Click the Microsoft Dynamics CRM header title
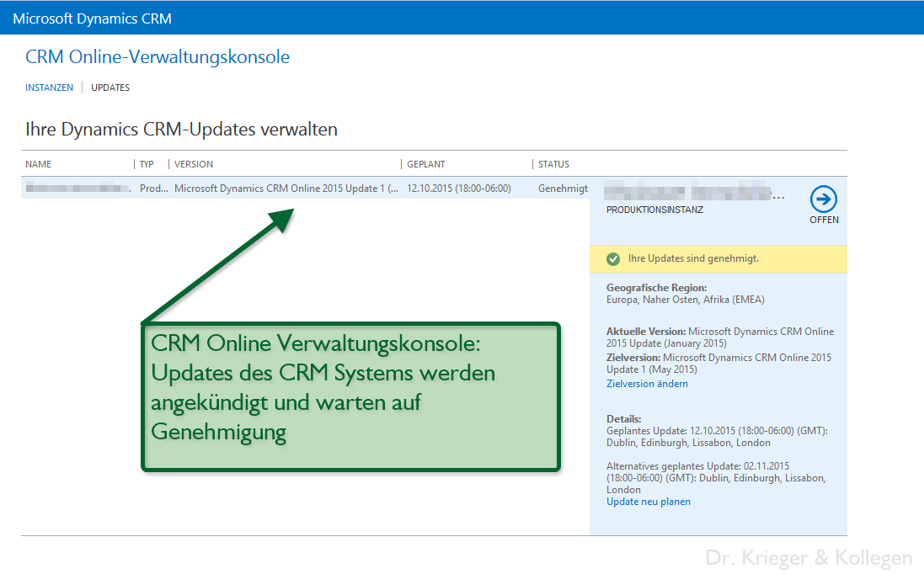Screen dimensions: 924x574 (x=92, y=19)
